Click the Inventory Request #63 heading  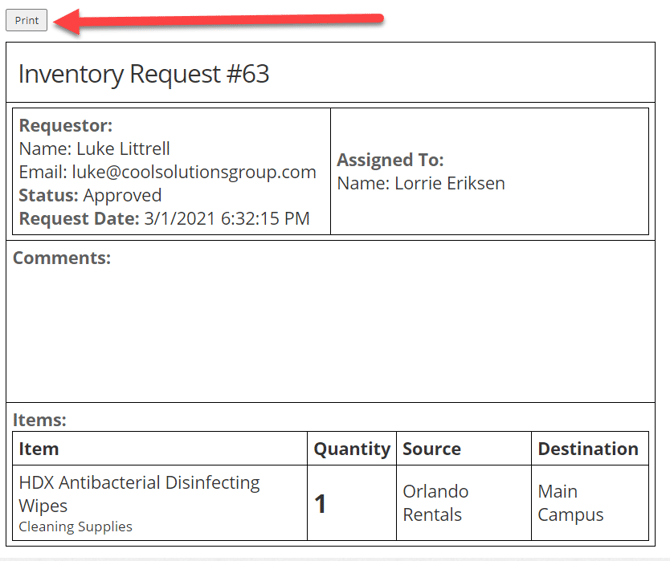tap(143, 74)
